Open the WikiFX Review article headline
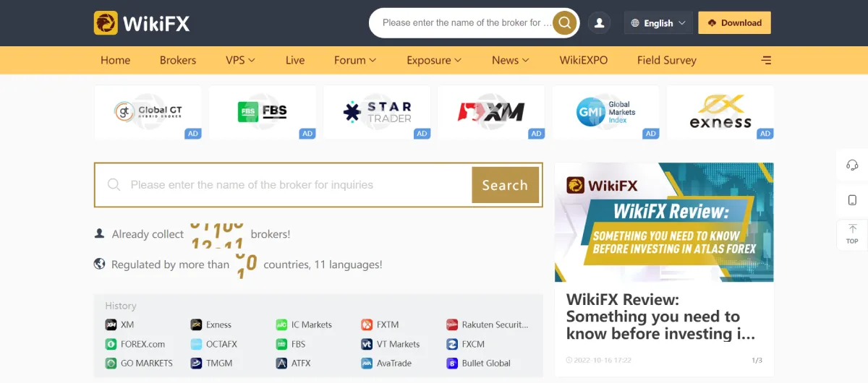Screen dimensions: 868x383 click(x=661, y=317)
